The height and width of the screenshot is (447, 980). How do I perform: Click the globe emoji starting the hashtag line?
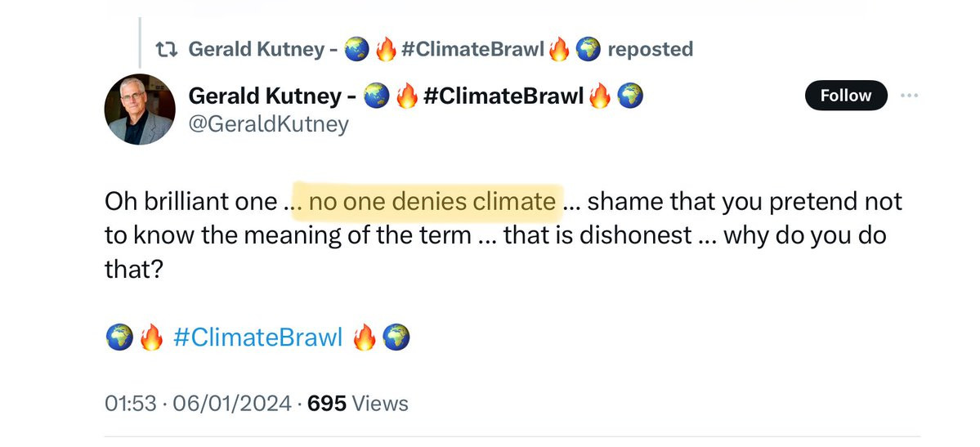click(x=119, y=337)
